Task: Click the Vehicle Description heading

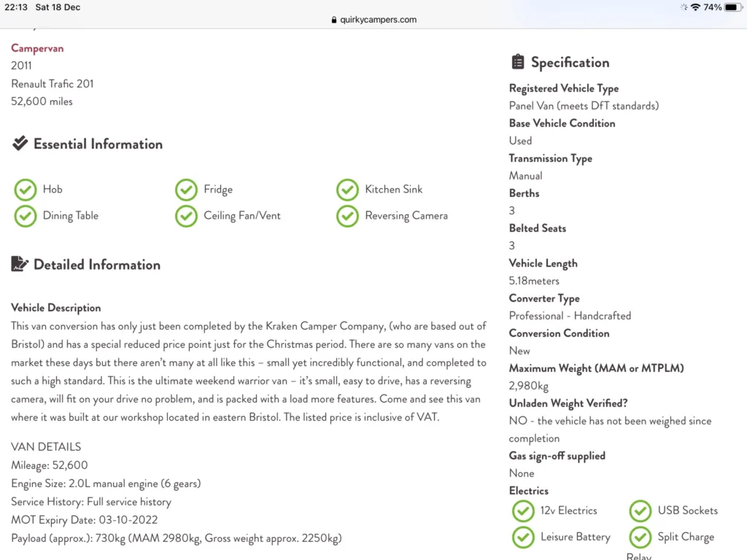Action: (55, 308)
